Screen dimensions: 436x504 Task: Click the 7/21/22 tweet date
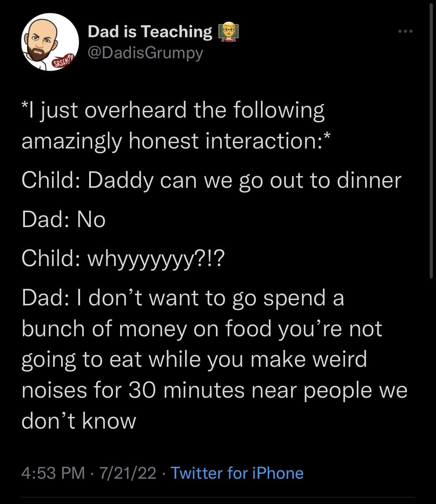pyautogui.click(x=128, y=473)
